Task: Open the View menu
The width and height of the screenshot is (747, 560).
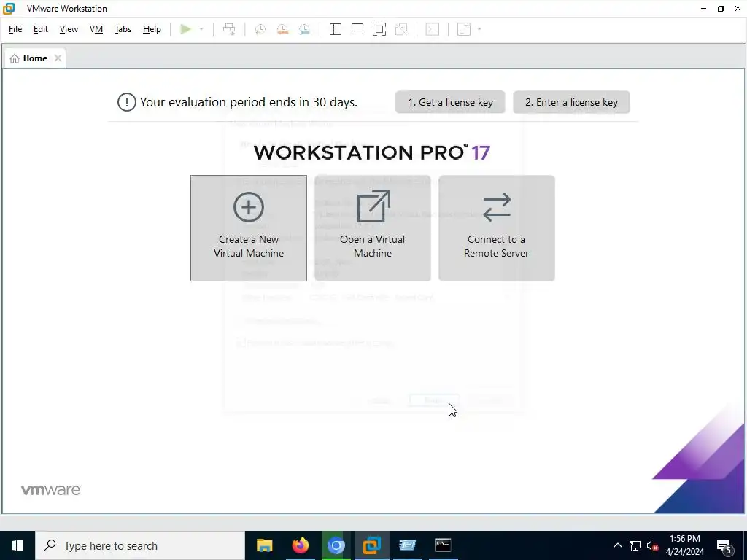Action: pyautogui.click(x=69, y=29)
